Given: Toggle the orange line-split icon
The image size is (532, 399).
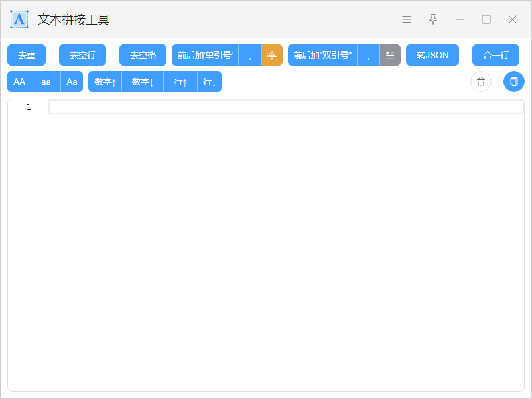Looking at the screenshot, I should 272,55.
